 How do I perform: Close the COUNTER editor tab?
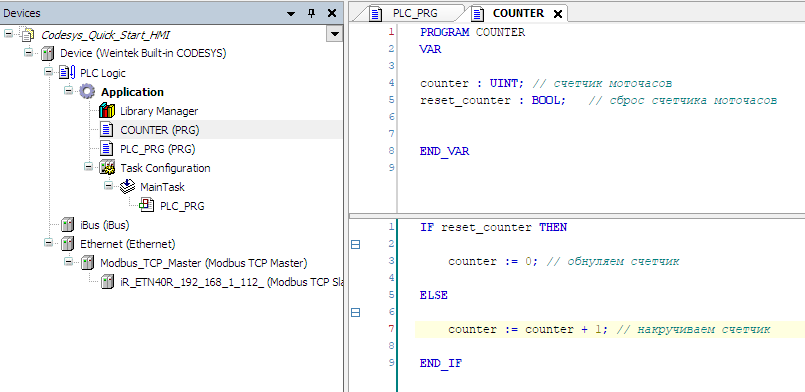558,14
